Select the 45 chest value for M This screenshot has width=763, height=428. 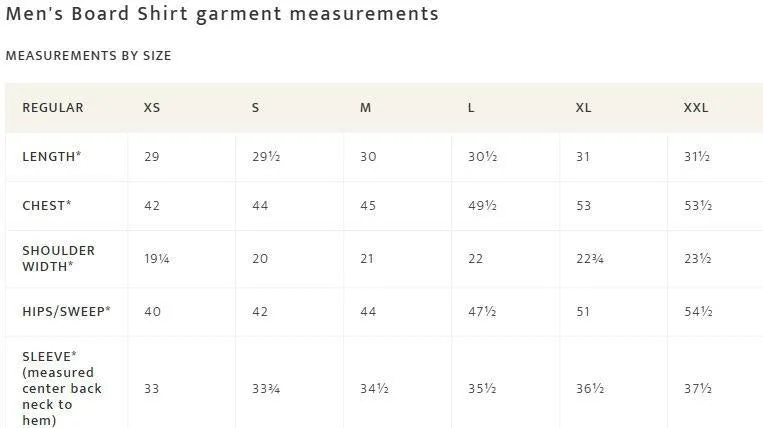pyautogui.click(x=368, y=205)
